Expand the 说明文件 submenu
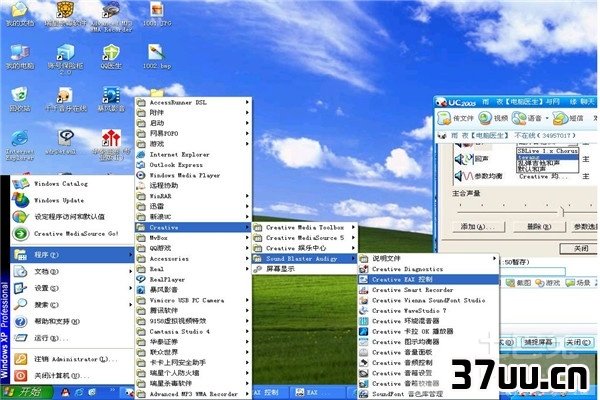Screen dimensions: 600x400 point(429,259)
